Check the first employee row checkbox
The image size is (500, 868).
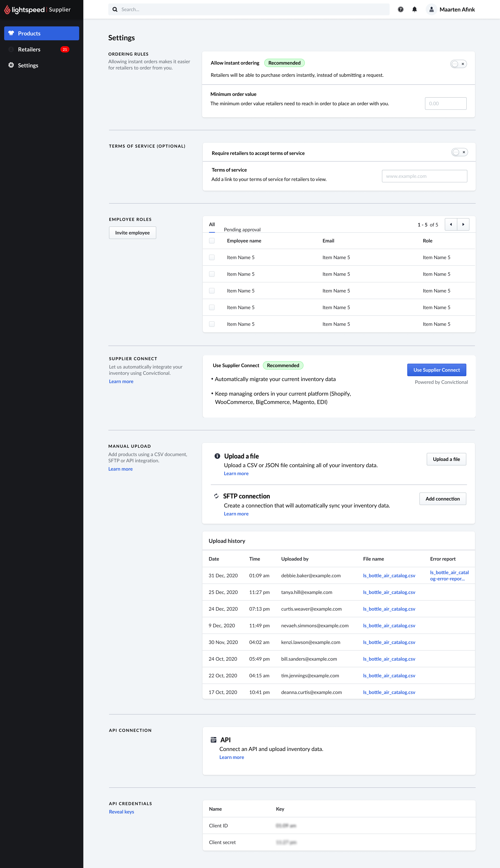click(212, 258)
